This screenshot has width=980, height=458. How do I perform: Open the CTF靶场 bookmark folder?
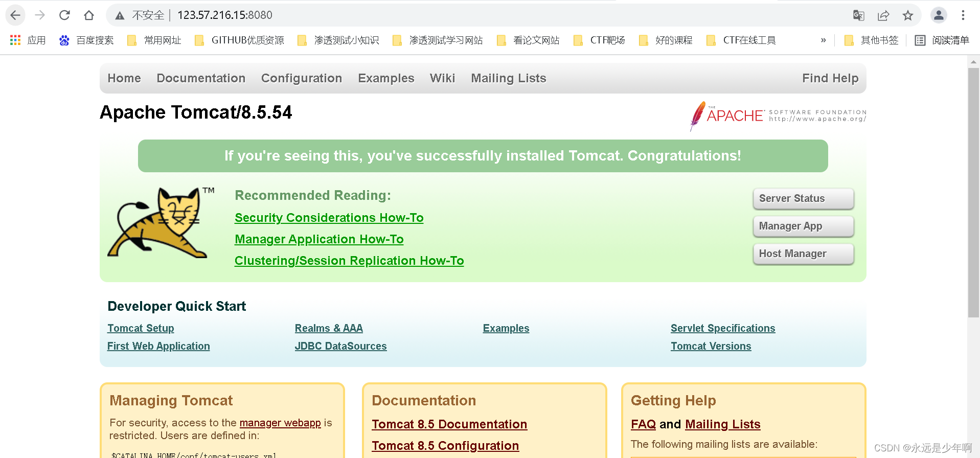[x=600, y=40]
